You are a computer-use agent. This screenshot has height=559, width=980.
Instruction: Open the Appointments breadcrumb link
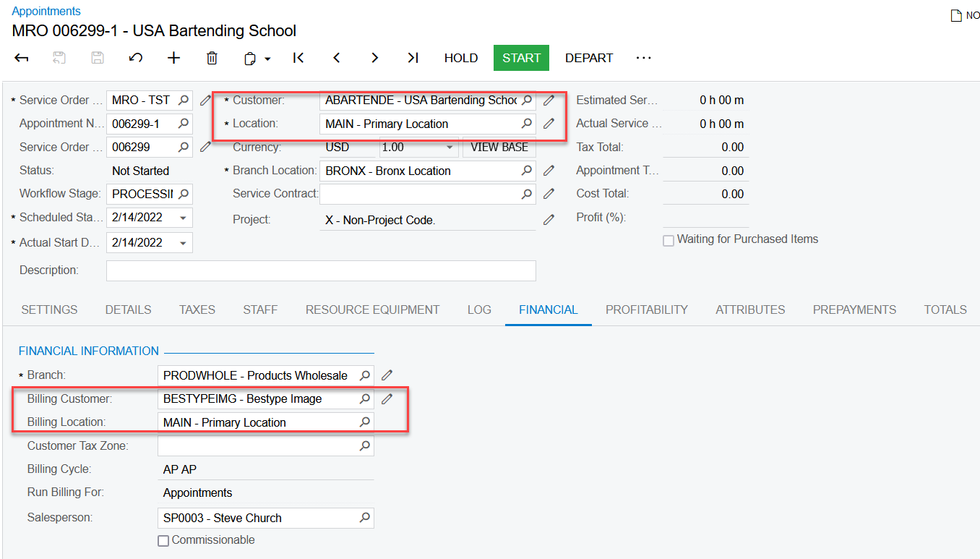(x=46, y=11)
